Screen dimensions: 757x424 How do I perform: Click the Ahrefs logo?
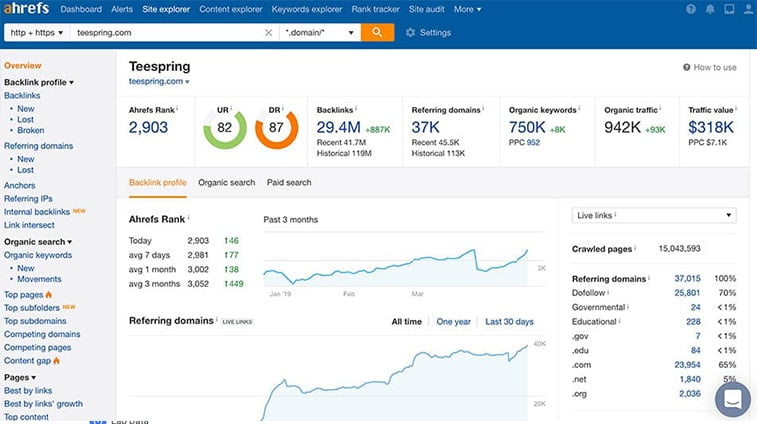click(x=27, y=8)
